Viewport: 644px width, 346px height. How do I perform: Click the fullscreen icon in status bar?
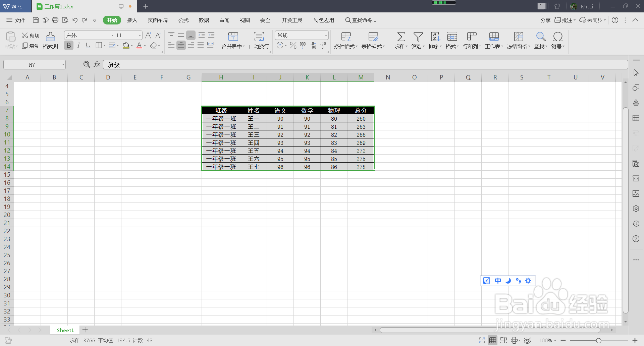pyautogui.click(x=482, y=340)
